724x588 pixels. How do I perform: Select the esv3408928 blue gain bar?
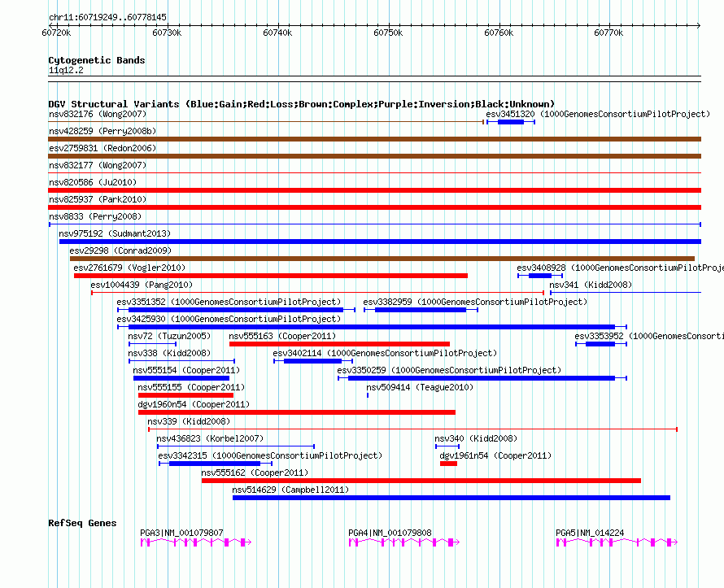pos(540,276)
